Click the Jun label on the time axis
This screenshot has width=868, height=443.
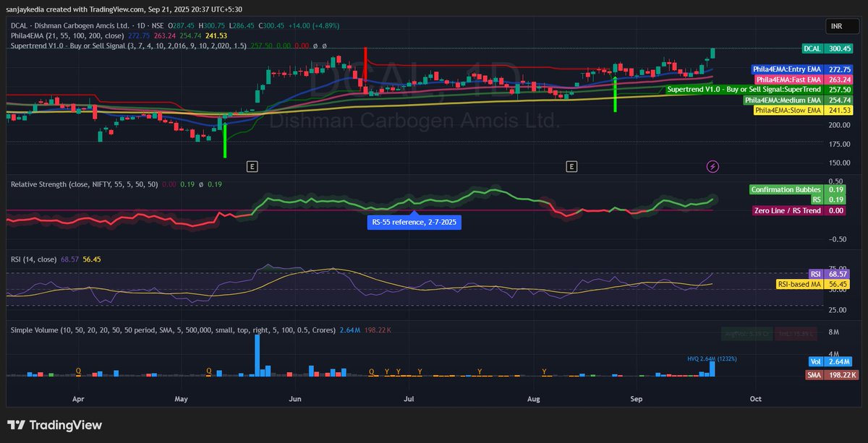pos(294,398)
